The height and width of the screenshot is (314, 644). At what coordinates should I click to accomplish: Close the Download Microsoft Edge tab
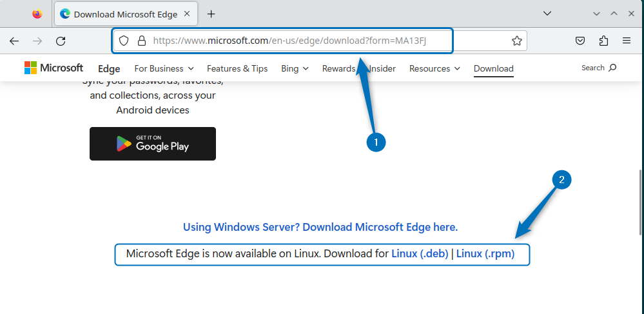(187, 14)
